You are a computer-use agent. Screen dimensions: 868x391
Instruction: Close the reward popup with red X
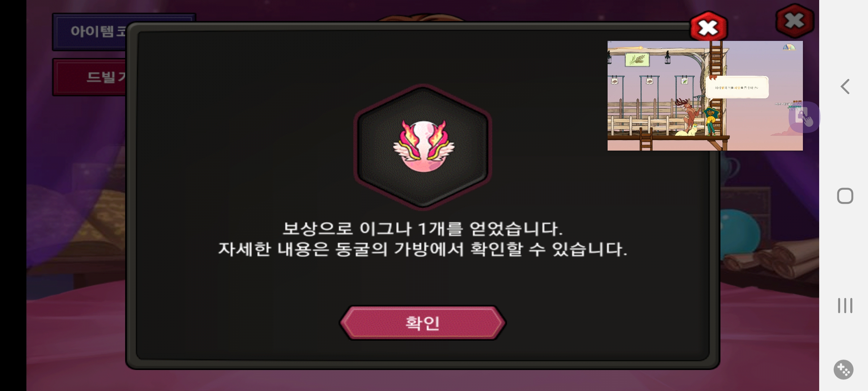[708, 27]
